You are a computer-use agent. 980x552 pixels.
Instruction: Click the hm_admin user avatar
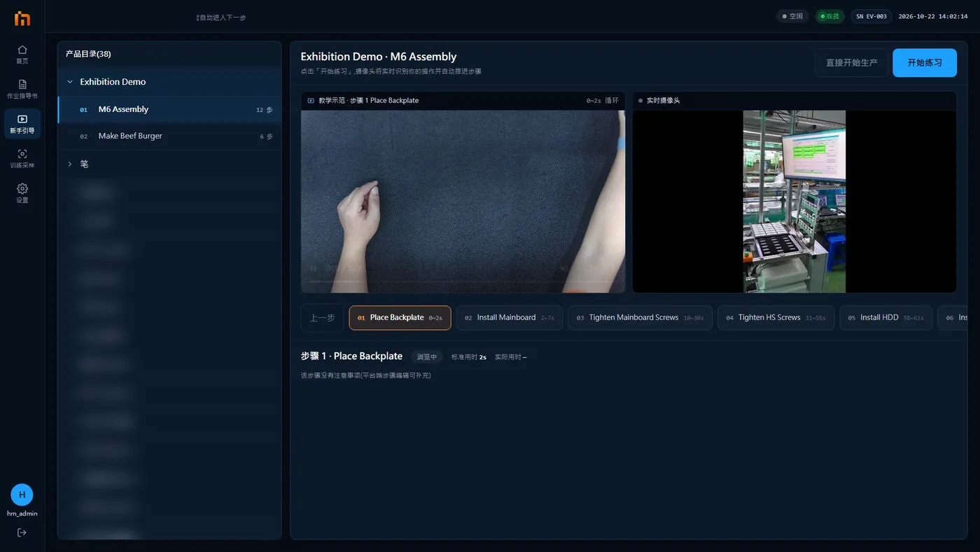tap(22, 495)
